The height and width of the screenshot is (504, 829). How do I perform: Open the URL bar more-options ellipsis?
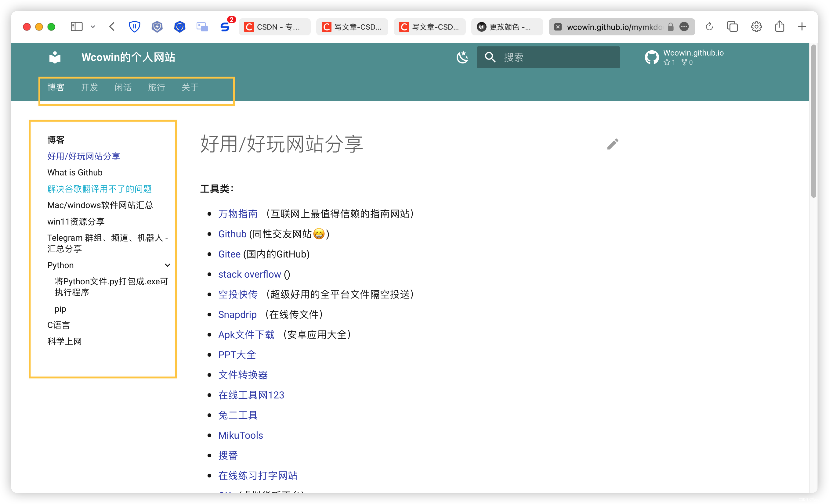pos(684,27)
